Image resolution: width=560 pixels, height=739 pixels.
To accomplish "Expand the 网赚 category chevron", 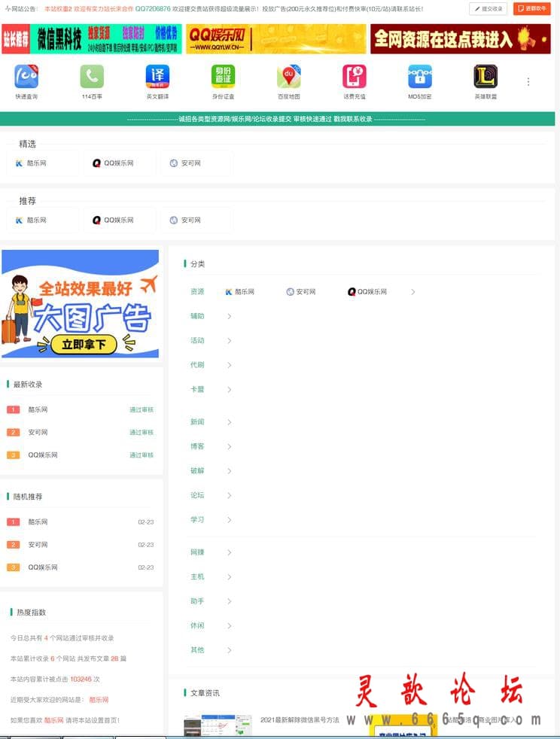I will click(x=229, y=552).
